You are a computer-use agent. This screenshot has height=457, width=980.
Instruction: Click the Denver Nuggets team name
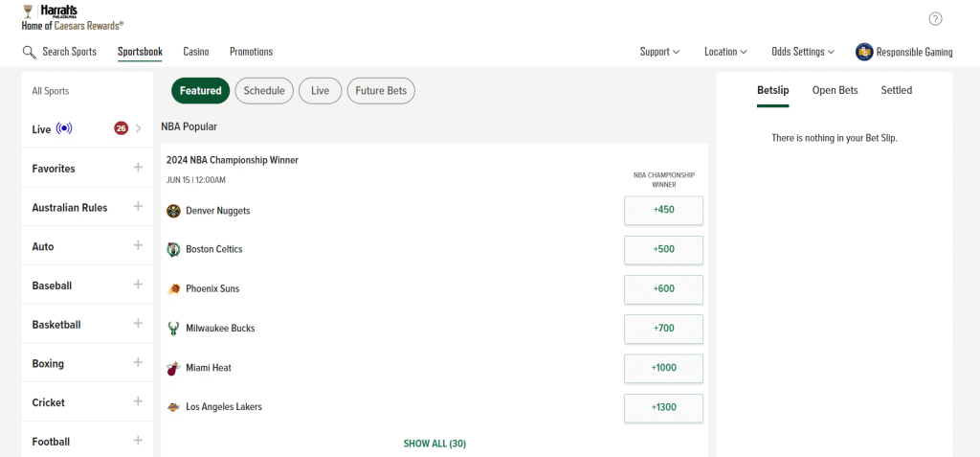(x=218, y=211)
